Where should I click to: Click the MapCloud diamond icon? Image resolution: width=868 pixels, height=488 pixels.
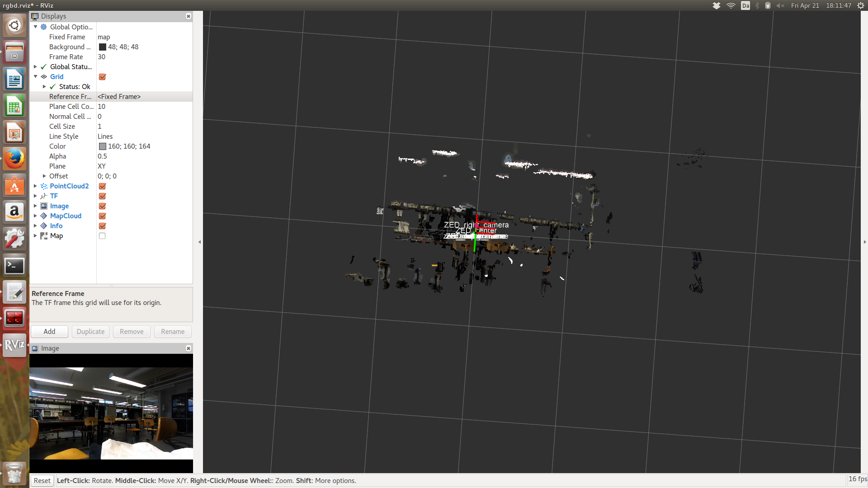pos(44,216)
